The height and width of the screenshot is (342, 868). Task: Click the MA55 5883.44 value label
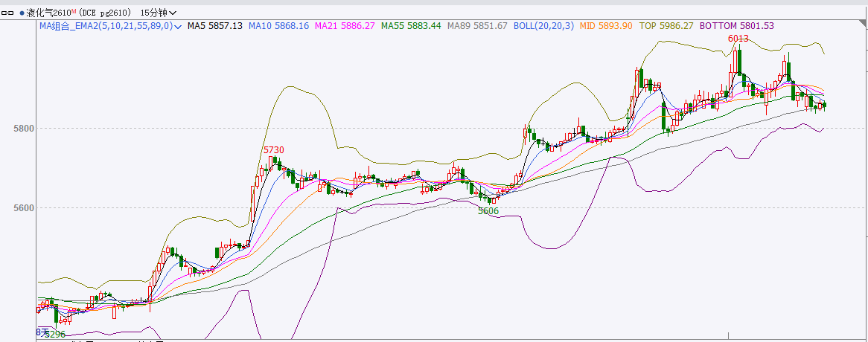click(412, 25)
